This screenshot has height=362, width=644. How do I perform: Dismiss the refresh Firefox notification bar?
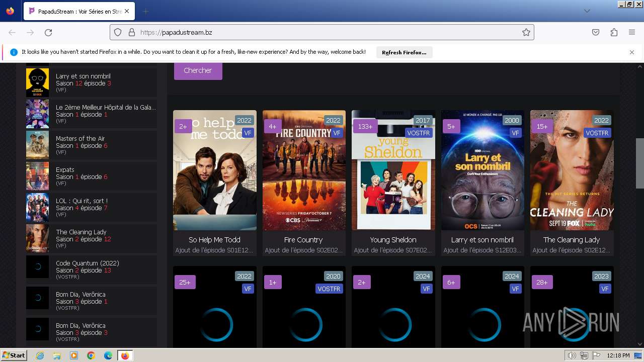pyautogui.click(x=632, y=52)
